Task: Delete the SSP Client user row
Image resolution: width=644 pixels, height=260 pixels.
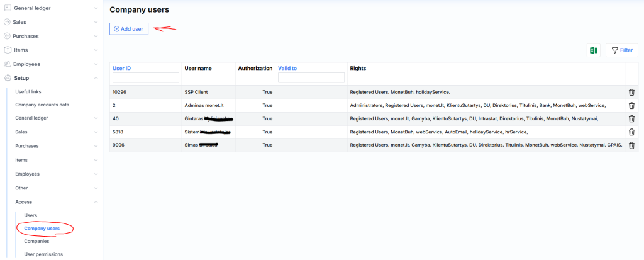Action: click(631, 92)
